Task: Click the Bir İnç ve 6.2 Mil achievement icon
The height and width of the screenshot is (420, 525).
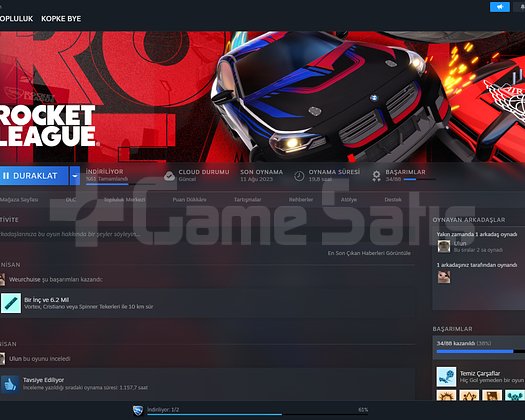Action: click(11, 303)
